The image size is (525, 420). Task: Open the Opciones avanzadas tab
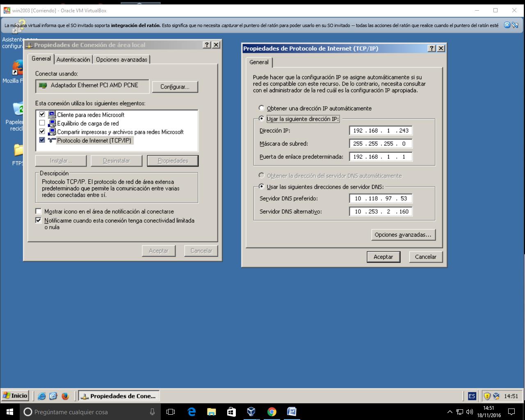(x=121, y=59)
